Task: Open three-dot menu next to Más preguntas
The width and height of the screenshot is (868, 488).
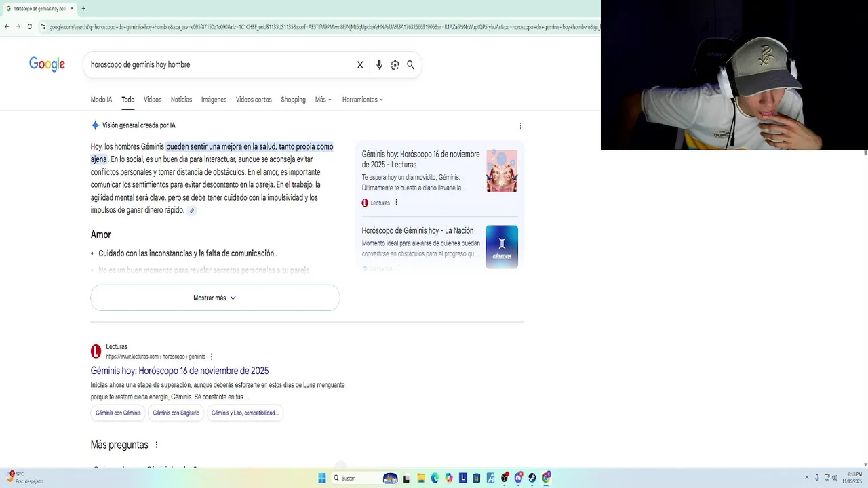Action: pos(156,445)
